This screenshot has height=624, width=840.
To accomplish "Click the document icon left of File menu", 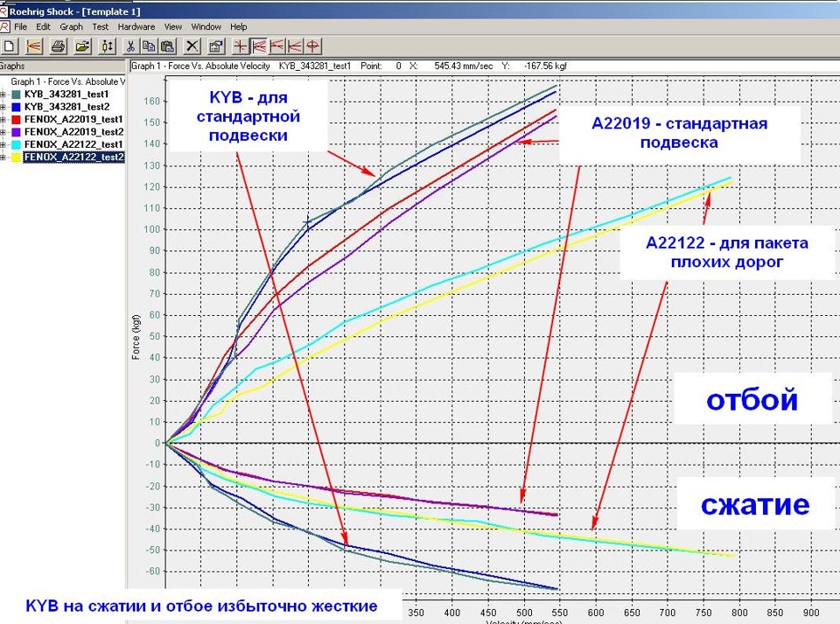I will (4, 27).
